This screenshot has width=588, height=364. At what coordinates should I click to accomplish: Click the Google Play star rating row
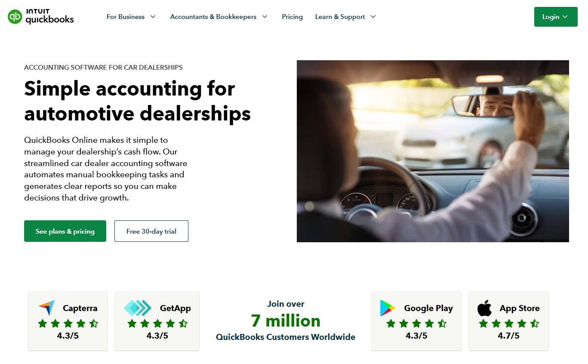coord(416,323)
